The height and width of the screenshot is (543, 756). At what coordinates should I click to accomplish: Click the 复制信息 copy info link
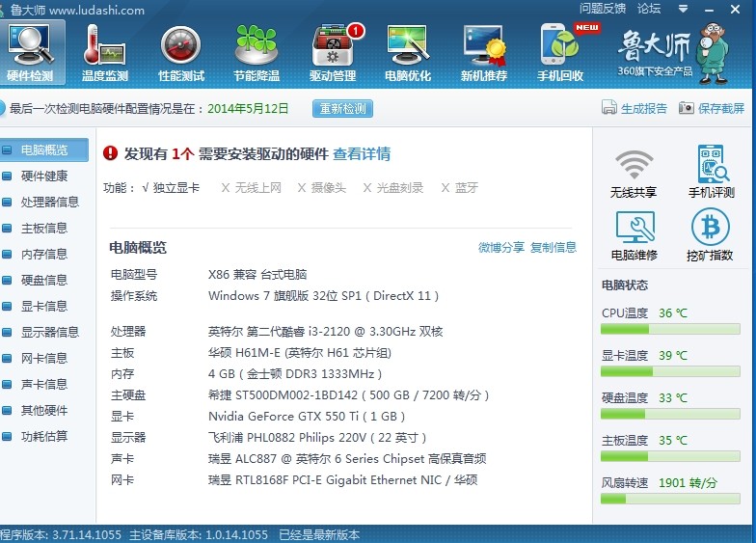click(x=553, y=247)
